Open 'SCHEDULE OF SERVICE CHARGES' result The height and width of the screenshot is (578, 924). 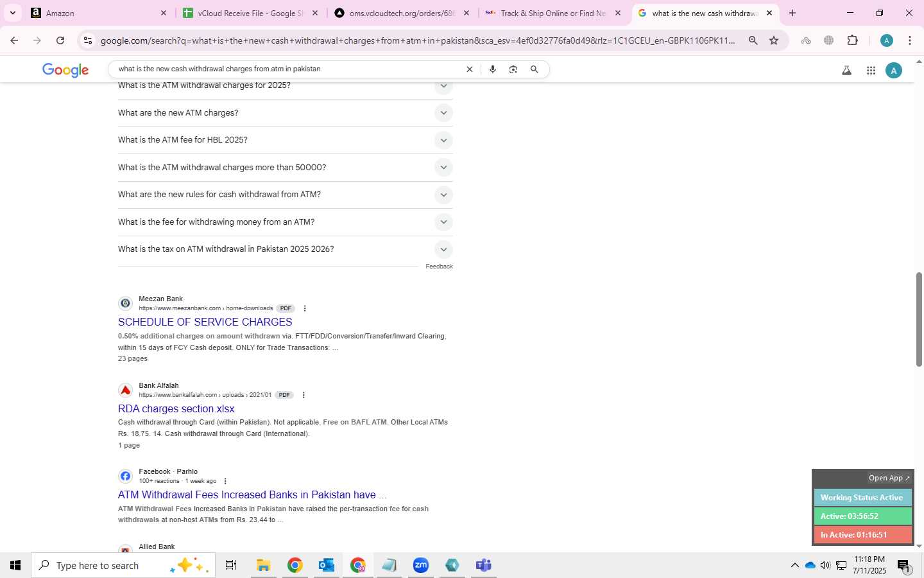[x=205, y=322]
